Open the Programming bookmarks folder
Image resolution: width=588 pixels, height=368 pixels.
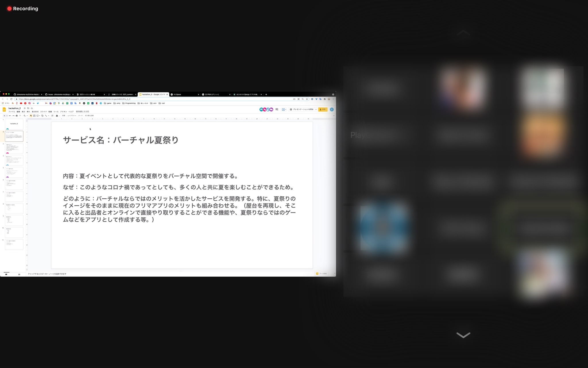pyautogui.click(x=129, y=103)
